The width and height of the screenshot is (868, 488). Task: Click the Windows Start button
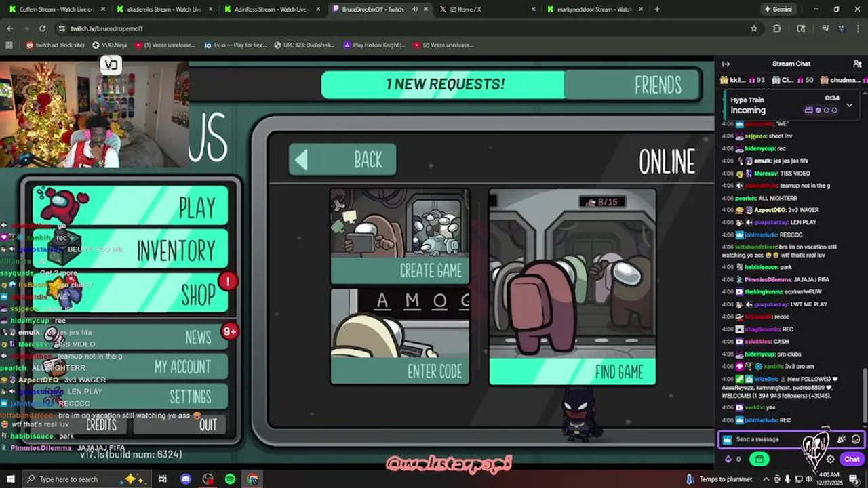coord(10,479)
